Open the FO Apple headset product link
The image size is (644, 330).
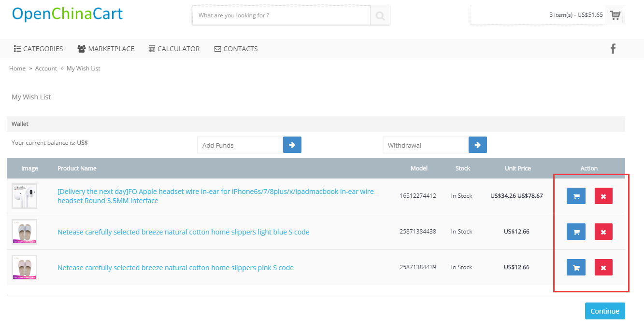(215, 196)
